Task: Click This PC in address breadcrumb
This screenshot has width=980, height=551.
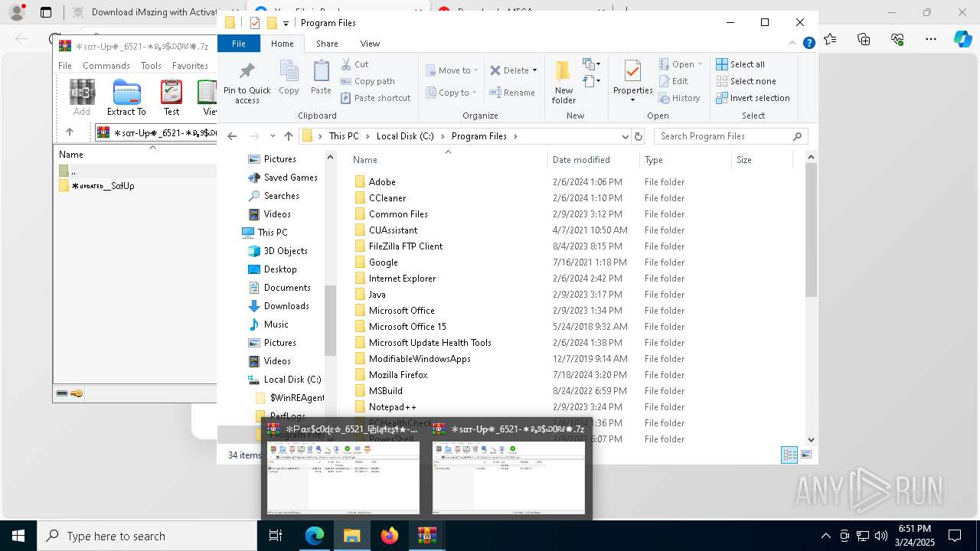Action: (344, 136)
